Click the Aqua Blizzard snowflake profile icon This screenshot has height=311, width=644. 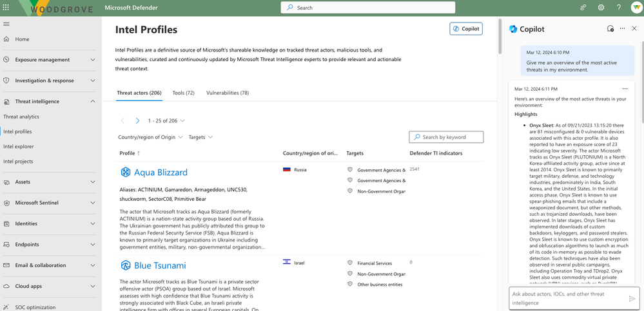tap(125, 173)
